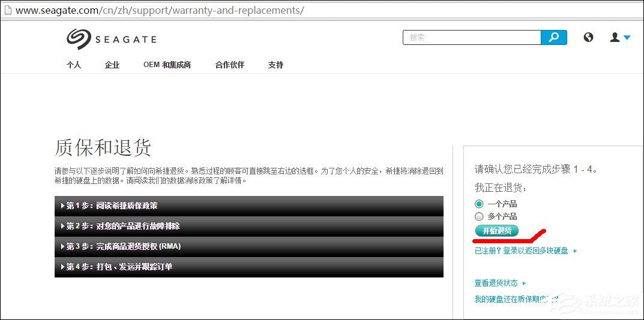Viewport: 644px width, 320px height.
Task: Click the page icon in address bar
Action: click(7, 10)
